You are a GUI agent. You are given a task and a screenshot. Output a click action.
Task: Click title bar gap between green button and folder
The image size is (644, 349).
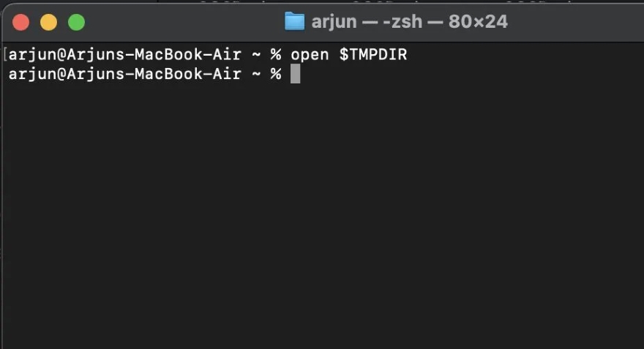[183, 21]
